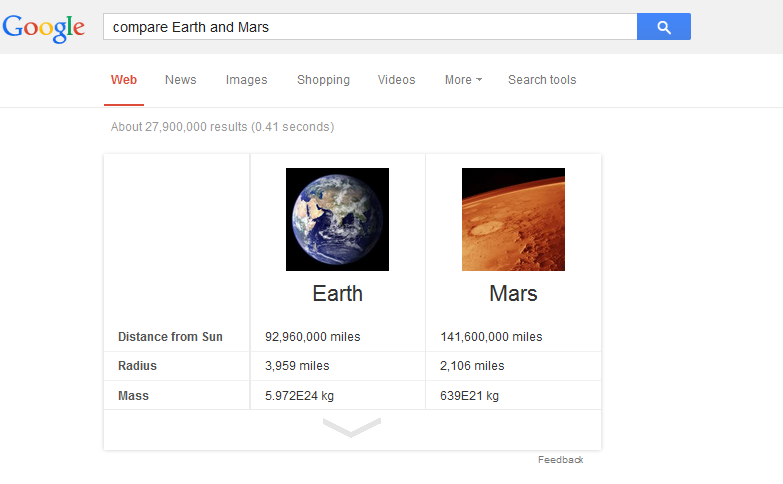The height and width of the screenshot is (484, 783).
Task: Switch to the News tab
Action: coord(180,80)
